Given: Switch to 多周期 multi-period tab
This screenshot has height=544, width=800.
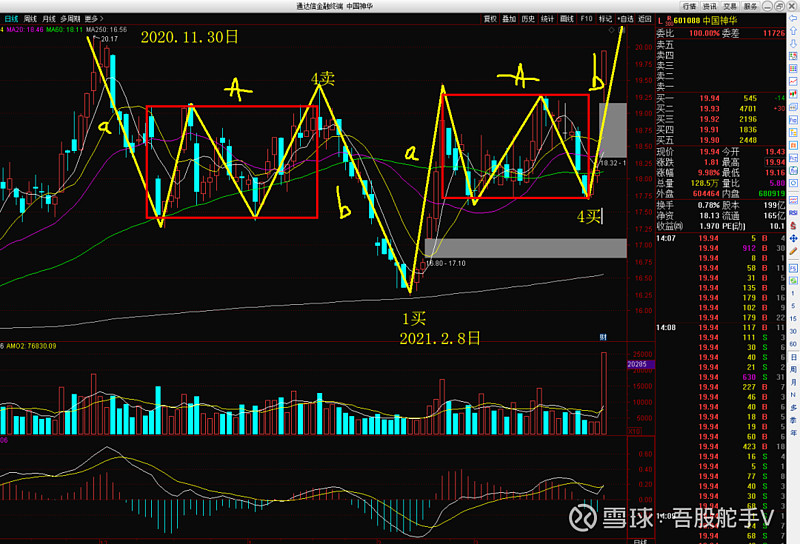Looking at the screenshot, I should [70, 19].
